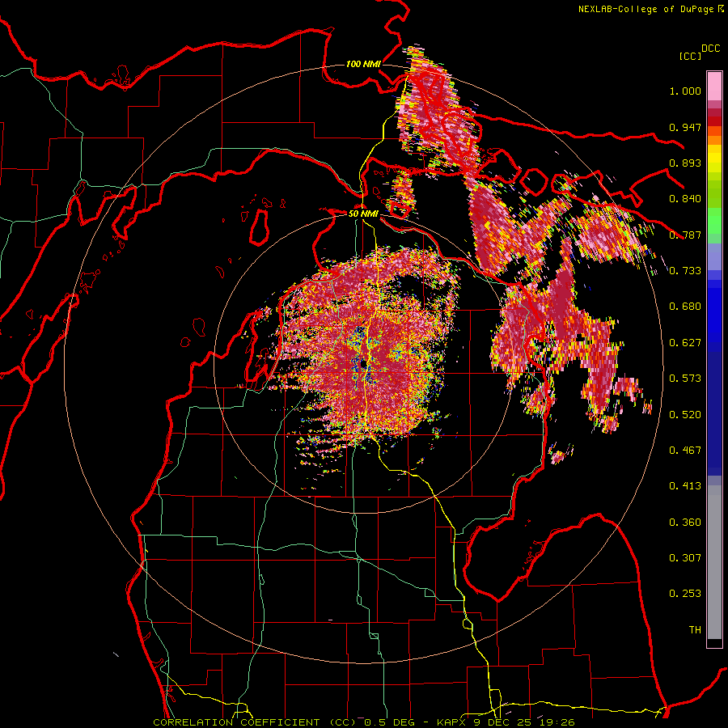Click the 0.733 scale value
The image size is (728, 728).
[685, 271]
